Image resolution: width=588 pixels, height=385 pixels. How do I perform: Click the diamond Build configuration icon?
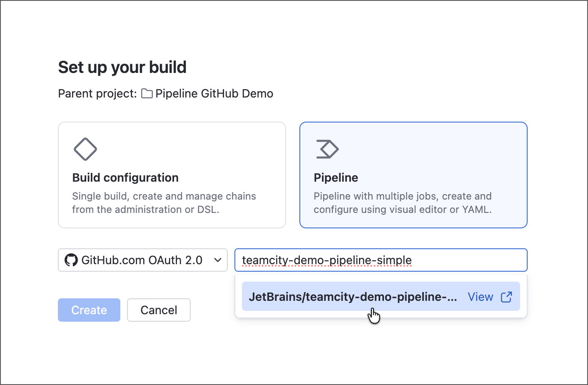(85, 149)
